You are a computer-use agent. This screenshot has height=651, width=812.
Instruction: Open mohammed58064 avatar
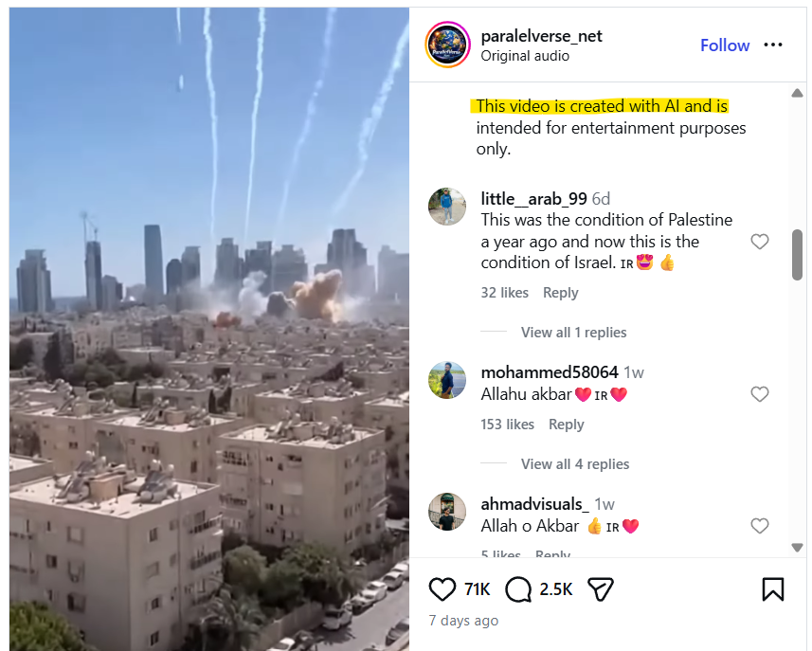[x=447, y=380]
